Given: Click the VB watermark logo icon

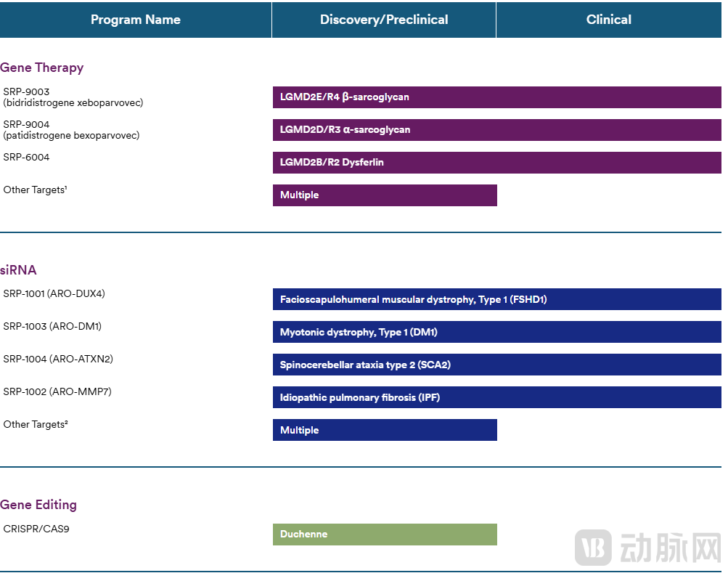Looking at the screenshot, I should (593, 548).
